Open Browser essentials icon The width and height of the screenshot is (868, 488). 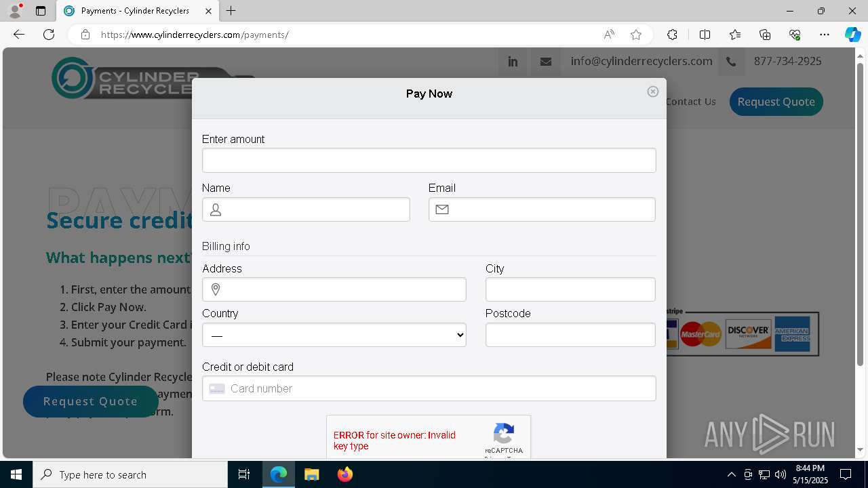795,35
